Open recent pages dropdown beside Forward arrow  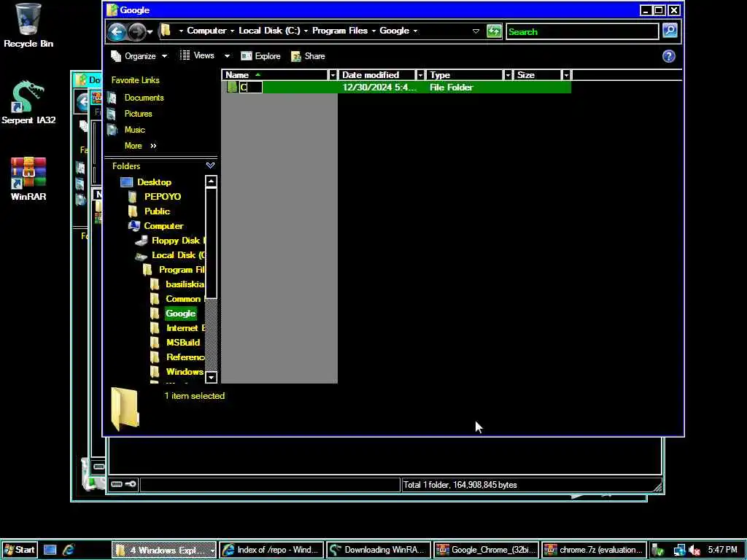150,32
